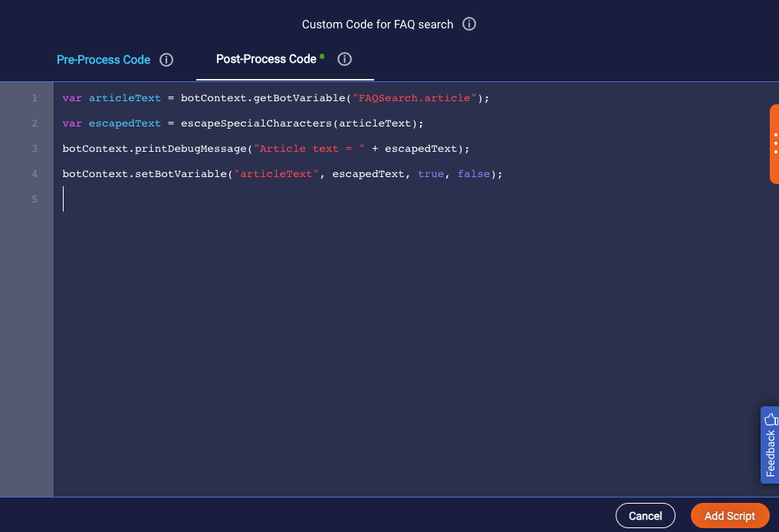The height and width of the screenshot is (532, 779).
Task: Click the "articleText" string on line 4
Action: click(x=276, y=174)
